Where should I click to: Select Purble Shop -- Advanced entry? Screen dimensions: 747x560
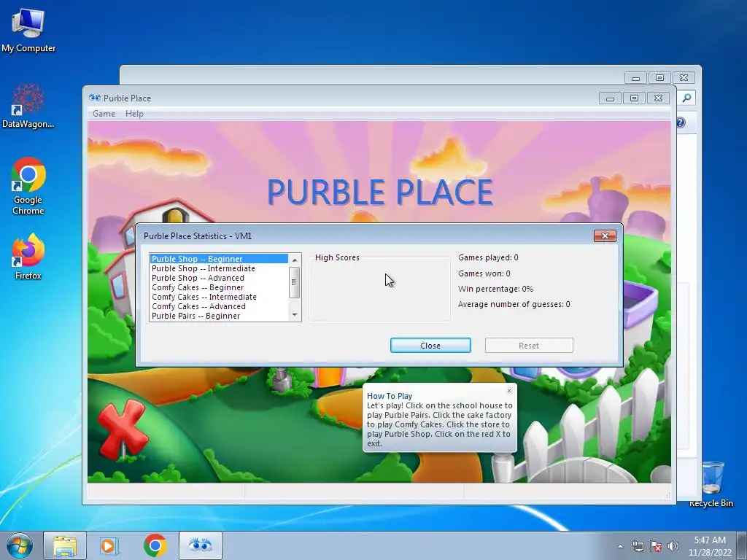click(x=219, y=278)
